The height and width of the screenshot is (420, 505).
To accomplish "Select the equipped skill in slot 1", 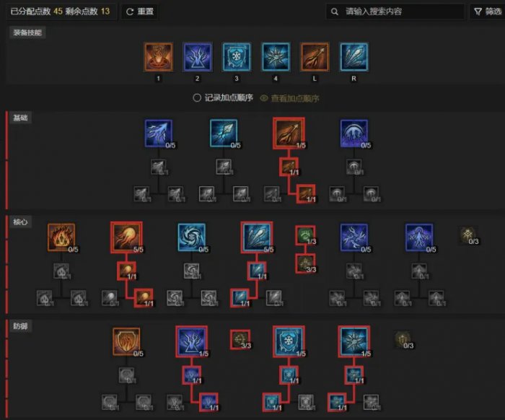I will click(x=158, y=57).
